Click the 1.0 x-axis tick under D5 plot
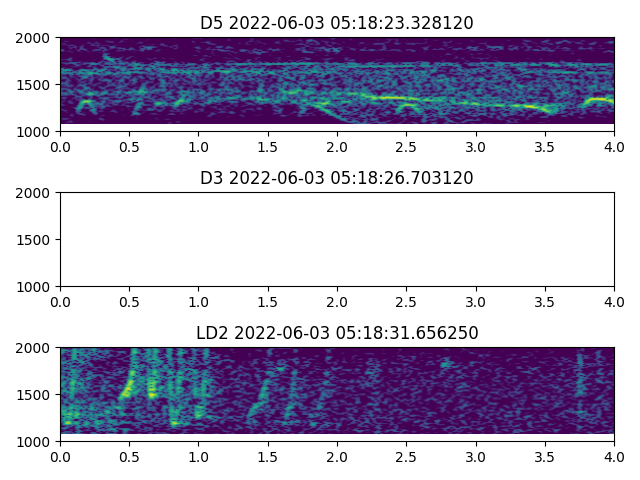The width and height of the screenshot is (640, 480). click(x=199, y=146)
